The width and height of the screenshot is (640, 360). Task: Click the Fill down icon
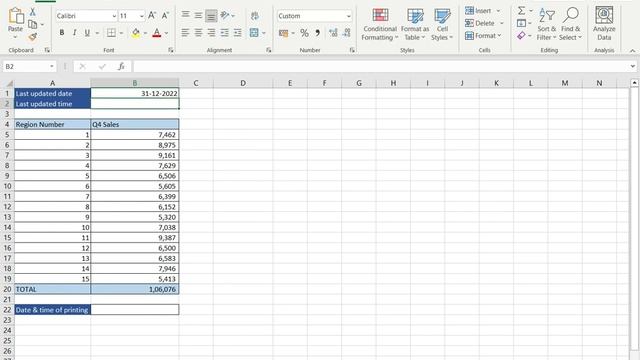pyautogui.click(x=522, y=23)
